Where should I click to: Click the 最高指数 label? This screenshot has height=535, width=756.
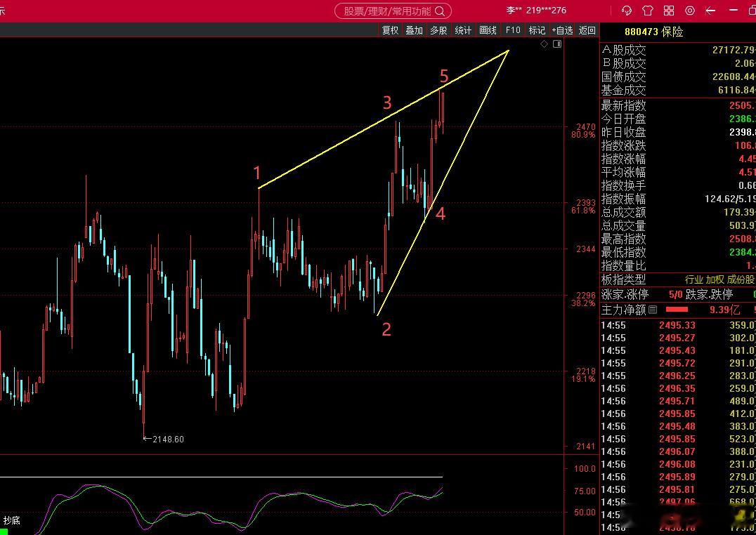623,239
